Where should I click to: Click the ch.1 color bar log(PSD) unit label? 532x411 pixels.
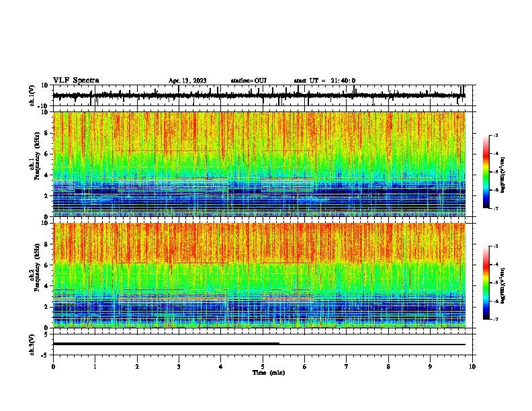tap(503, 175)
